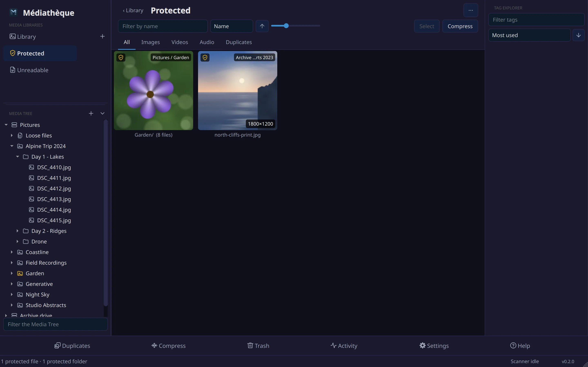Switch to the Images tab

point(150,42)
